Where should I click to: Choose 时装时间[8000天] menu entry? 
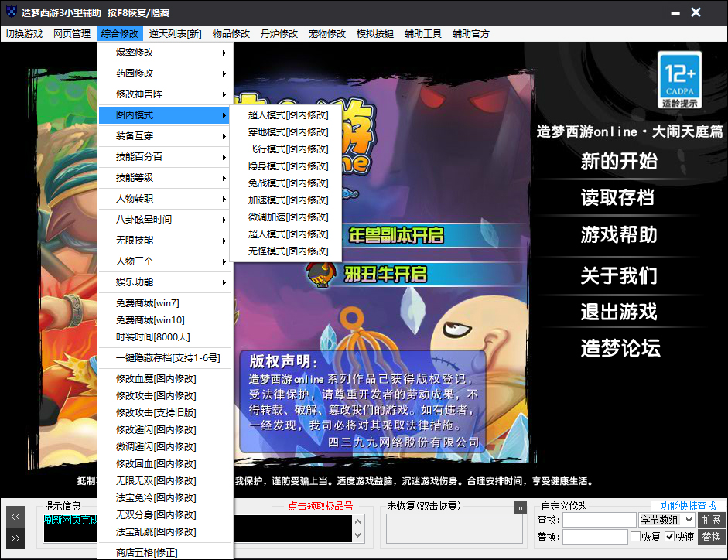coord(165,337)
